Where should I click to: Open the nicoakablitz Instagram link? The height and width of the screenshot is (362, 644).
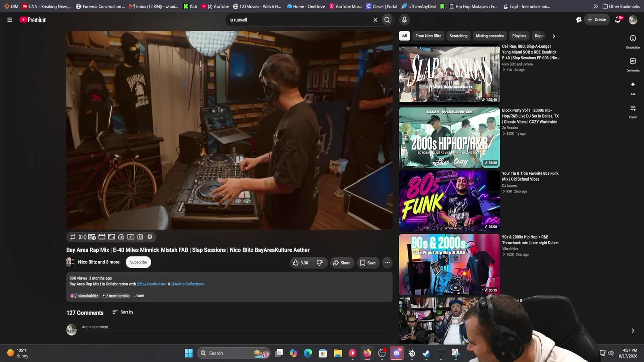[85, 296]
